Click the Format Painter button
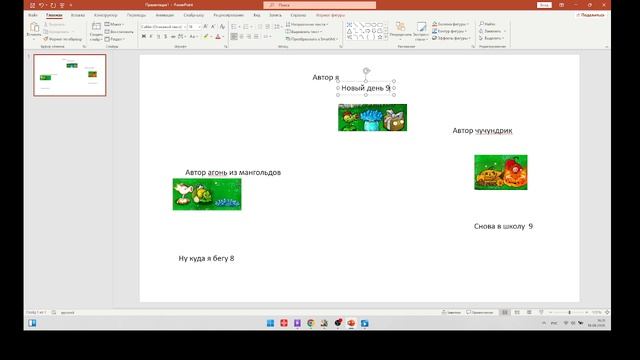The height and width of the screenshot is (360, 640). point(62,39)
